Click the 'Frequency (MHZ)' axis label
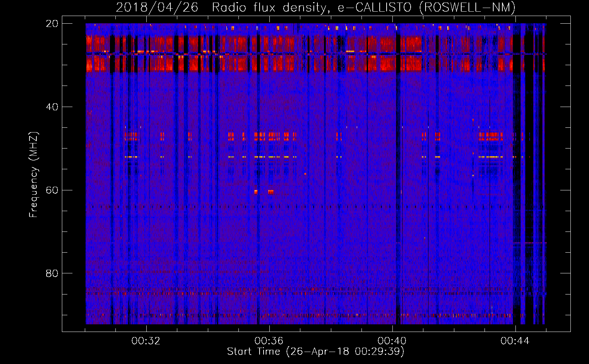 [x=33, y=175]
